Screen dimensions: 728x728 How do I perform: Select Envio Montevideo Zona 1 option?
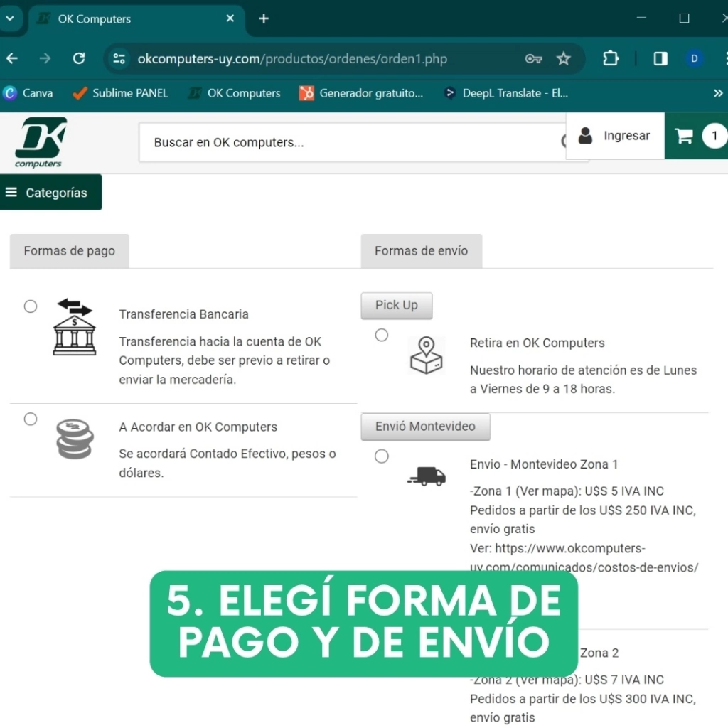tap(382, 456)
